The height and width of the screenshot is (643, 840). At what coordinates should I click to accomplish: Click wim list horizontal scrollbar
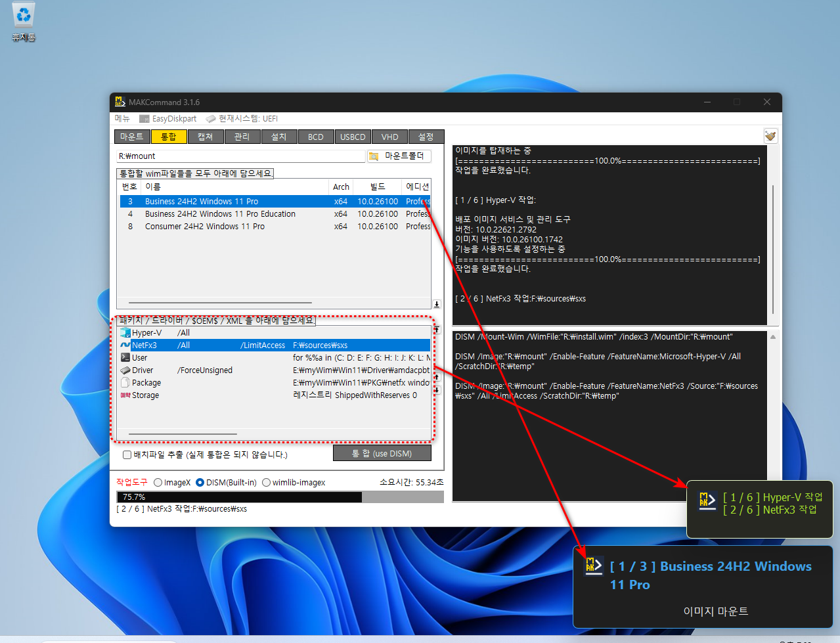(x=219, y=303)
